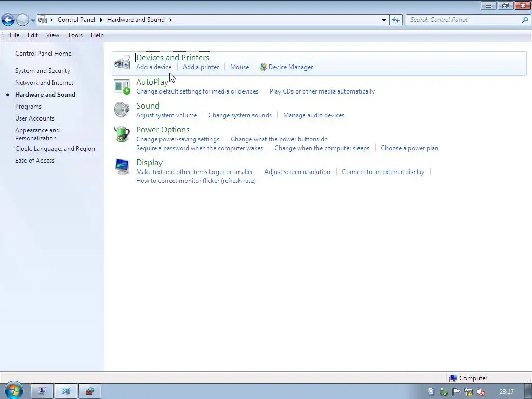Open the AutoPlay heading link
Image resolution: width=532 pixels, height=399 pixels.
[x=152, y=82]
